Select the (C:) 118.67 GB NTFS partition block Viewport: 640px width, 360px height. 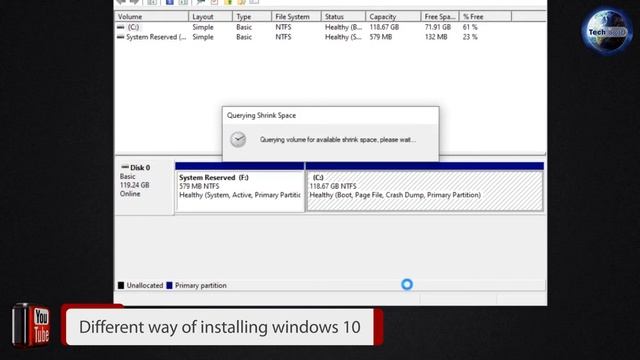tap(424, 187)
